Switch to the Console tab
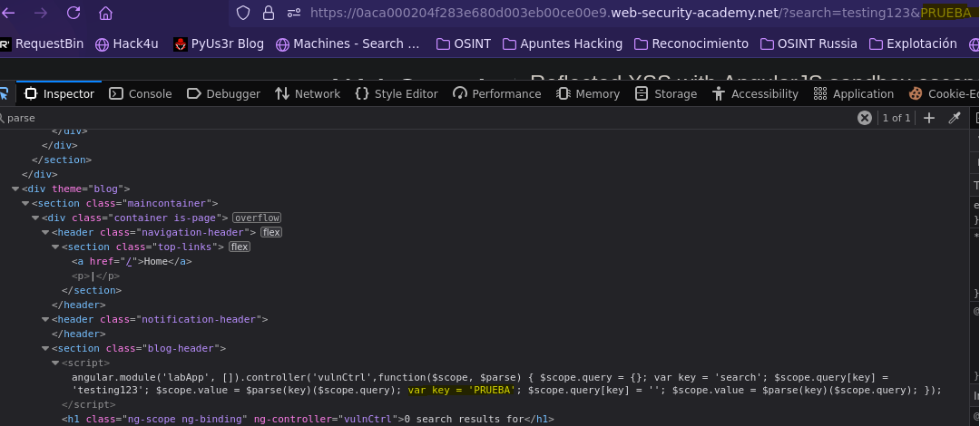980x426 pixels. point(140,93)
